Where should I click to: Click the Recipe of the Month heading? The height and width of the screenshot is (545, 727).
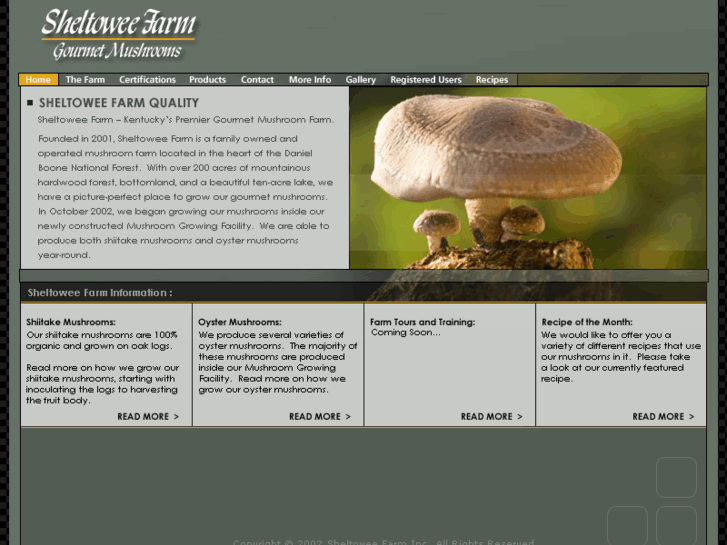587,322
